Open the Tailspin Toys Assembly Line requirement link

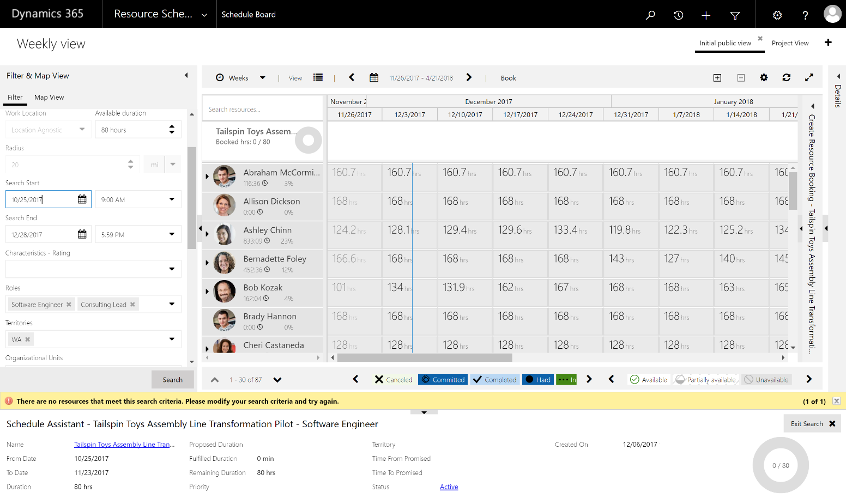(124, 445)
